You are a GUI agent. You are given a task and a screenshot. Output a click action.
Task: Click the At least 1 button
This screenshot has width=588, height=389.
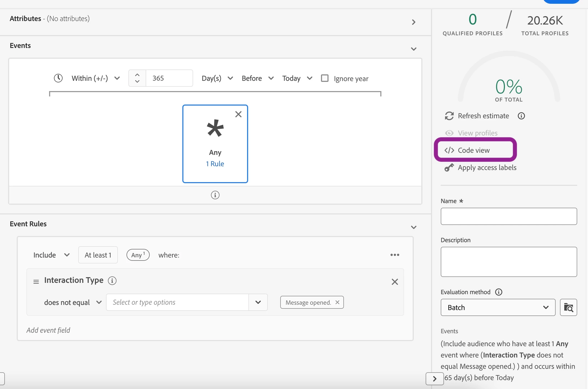tap(98, 255)
